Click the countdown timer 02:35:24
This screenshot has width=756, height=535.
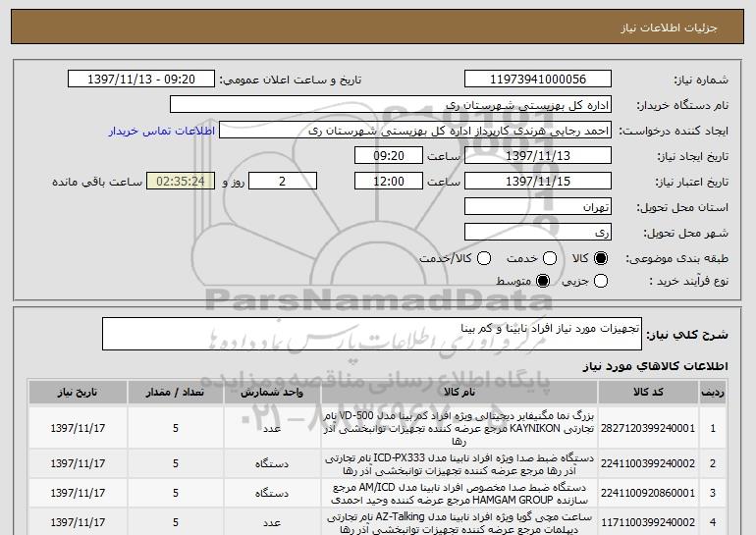click(x=181, y=182)
